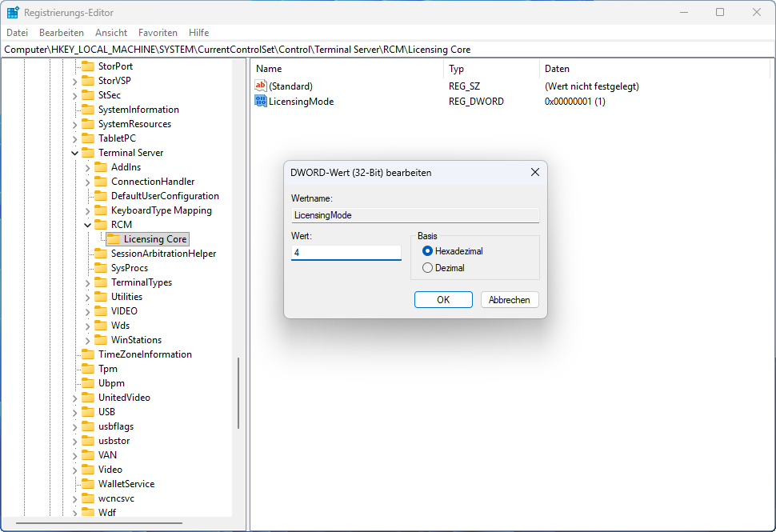Image resolution: width=776 pixels, height=532 pixels.
Task: Open the Favoriten menu
Action: [x=158, y=33]
